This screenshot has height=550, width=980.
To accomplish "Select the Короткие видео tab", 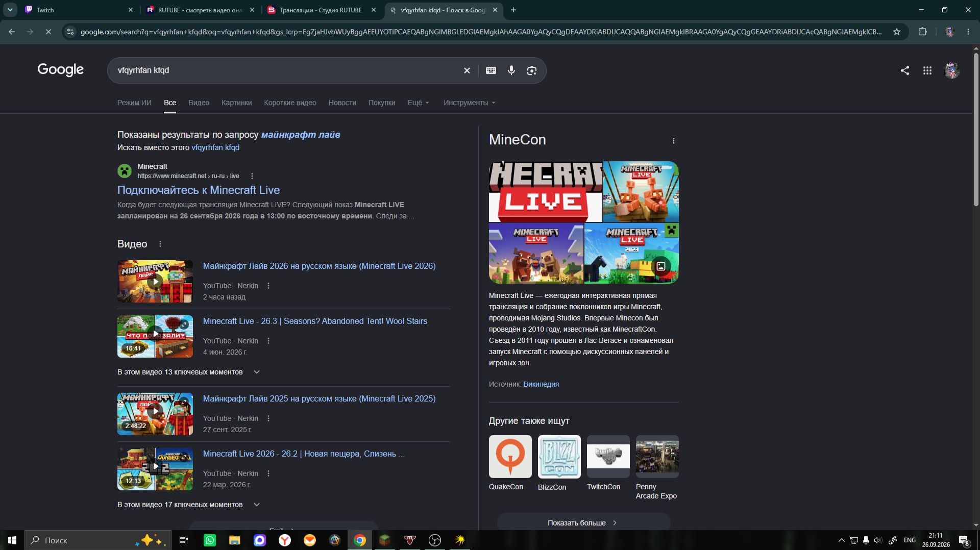I will (290, 103).
